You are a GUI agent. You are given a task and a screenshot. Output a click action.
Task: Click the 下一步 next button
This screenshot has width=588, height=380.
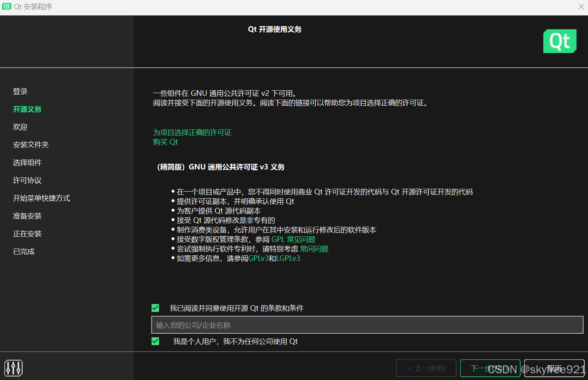(x=490, y=368)
